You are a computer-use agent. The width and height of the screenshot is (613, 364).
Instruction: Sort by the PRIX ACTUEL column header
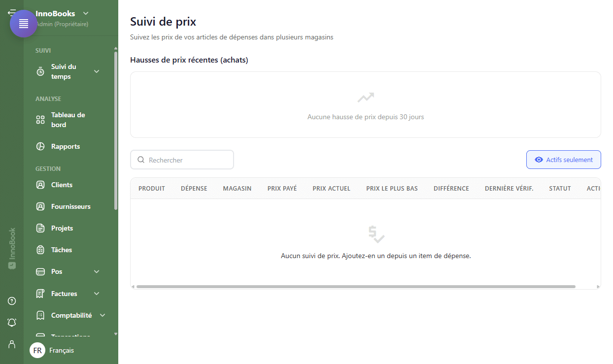click(x=332, y=188)
